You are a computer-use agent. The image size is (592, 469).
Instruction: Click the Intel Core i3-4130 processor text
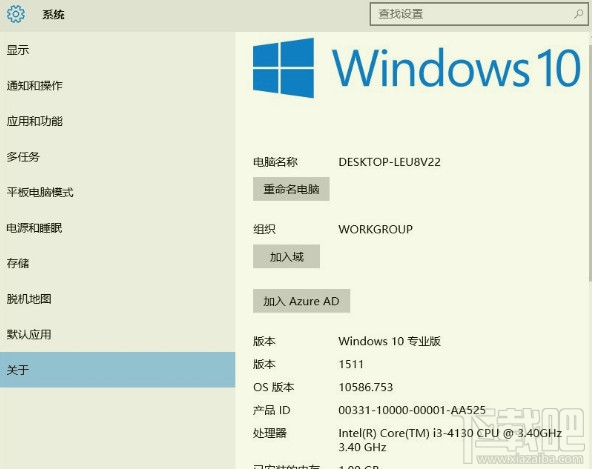coord(450,440)
